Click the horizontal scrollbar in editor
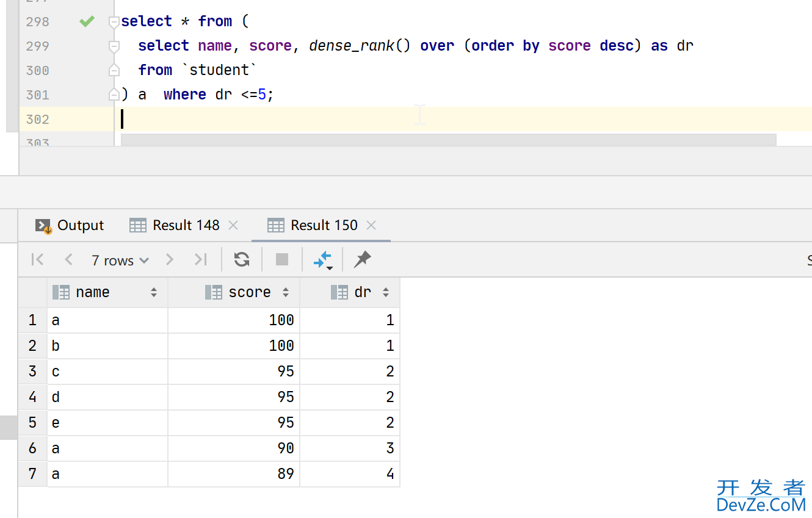Screen dimensions: 812x518 449,140
